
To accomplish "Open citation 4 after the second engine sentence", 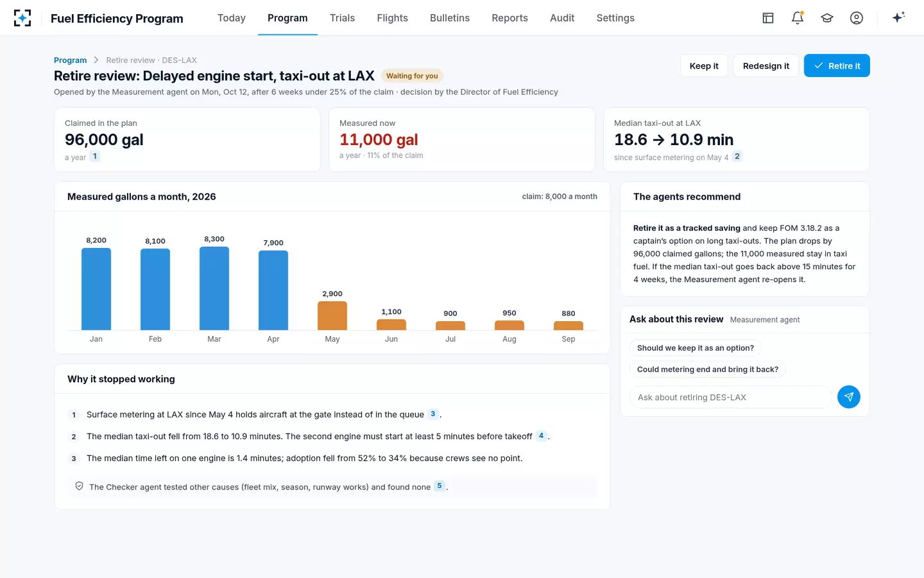I will pos(542,435).
